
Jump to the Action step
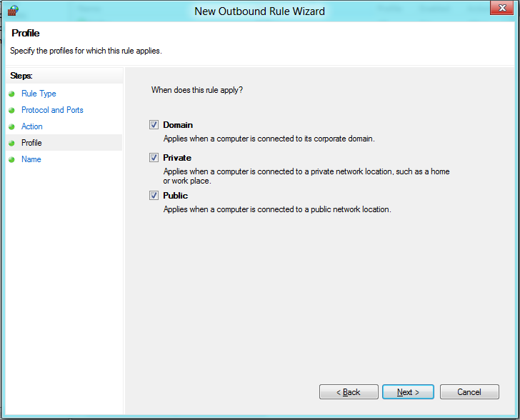[32, 126]
